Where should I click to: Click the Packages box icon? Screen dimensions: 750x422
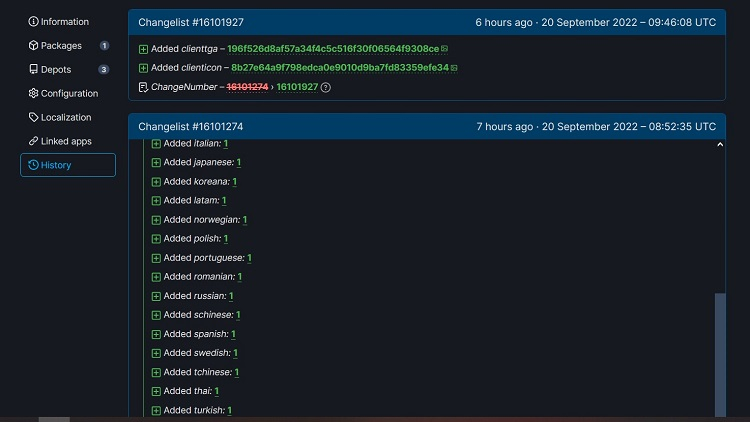[33, 45]
